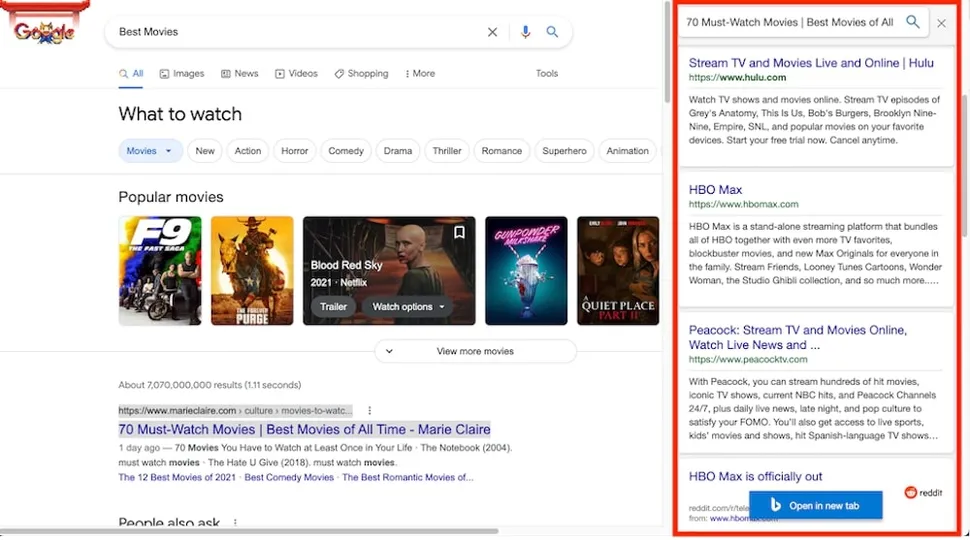The width and height of the screenshot is (970, 540).
Task: Expand View more movies
Action: coord(475,351)
